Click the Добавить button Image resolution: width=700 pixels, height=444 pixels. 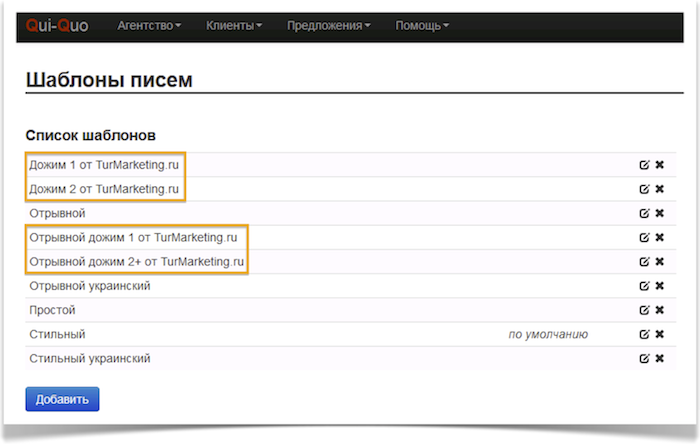[x=62, y=399]
